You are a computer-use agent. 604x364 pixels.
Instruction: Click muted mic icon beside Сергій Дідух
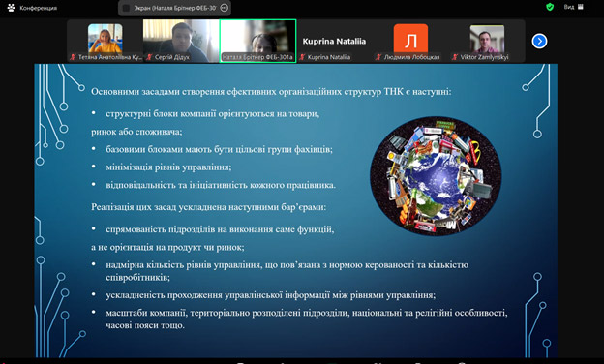click(149, 57)
